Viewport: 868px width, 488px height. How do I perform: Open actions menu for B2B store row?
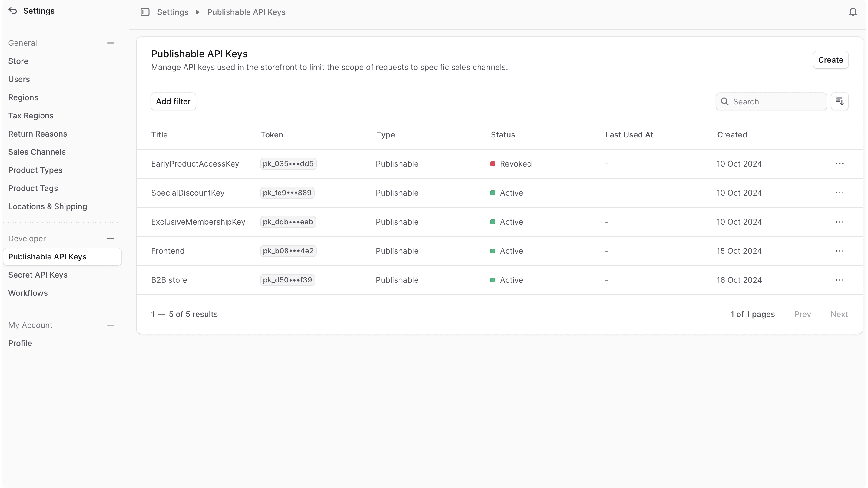[839, 280]
